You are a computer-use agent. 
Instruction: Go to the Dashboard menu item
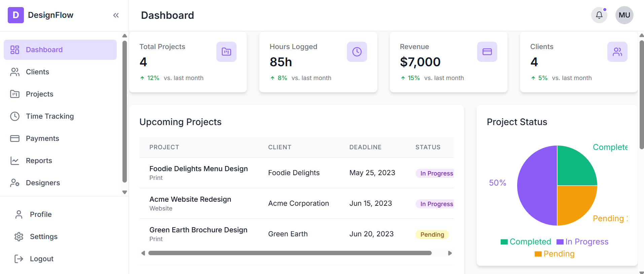tap(60, 50)
